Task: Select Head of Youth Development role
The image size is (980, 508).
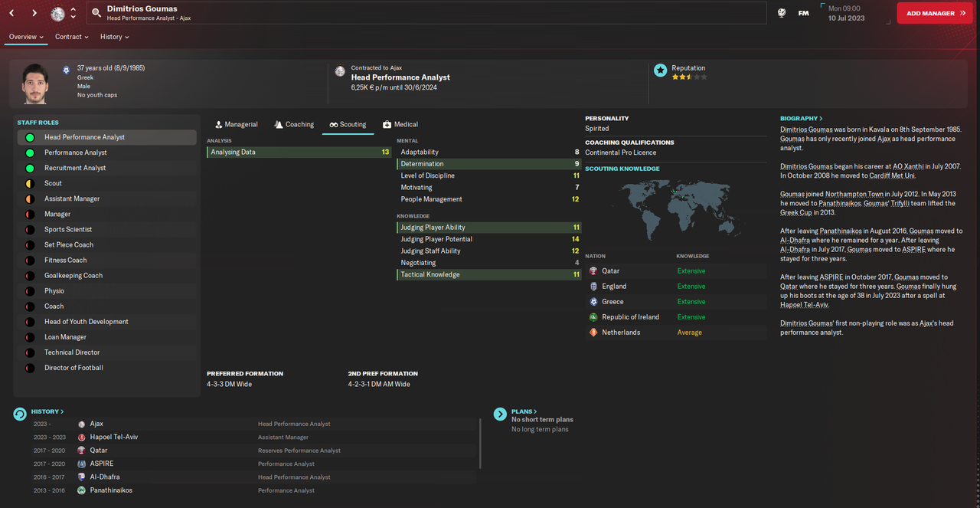Action: (x=107, y=322)
